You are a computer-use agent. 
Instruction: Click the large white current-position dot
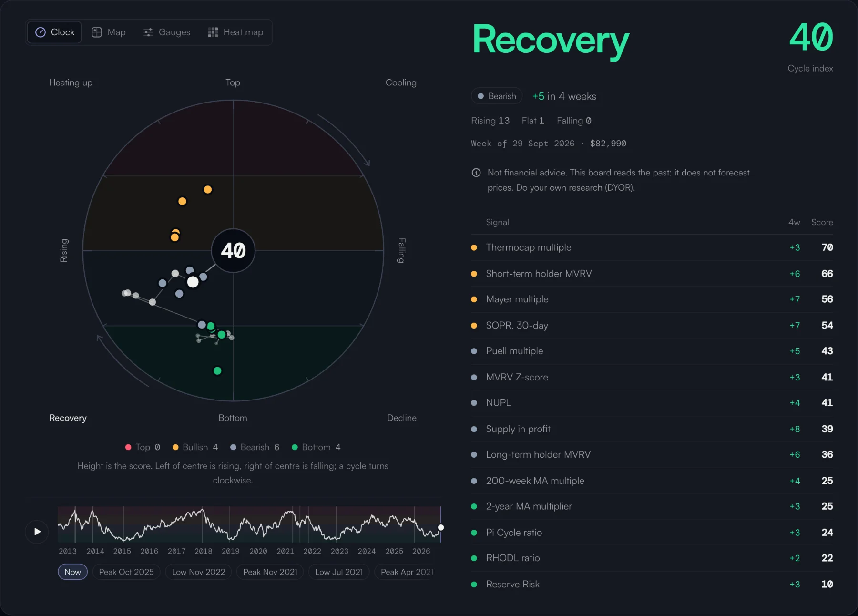(x=193, y=282)
